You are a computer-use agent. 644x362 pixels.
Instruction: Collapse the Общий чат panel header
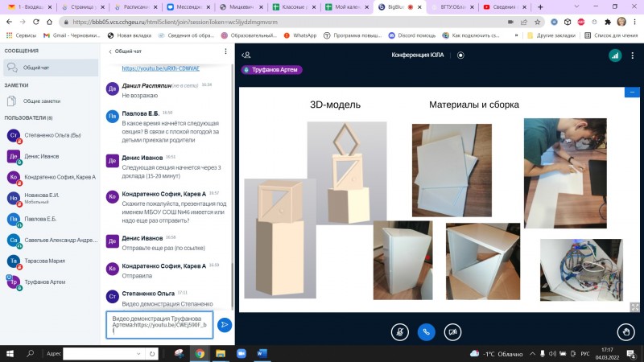point(120,51)
